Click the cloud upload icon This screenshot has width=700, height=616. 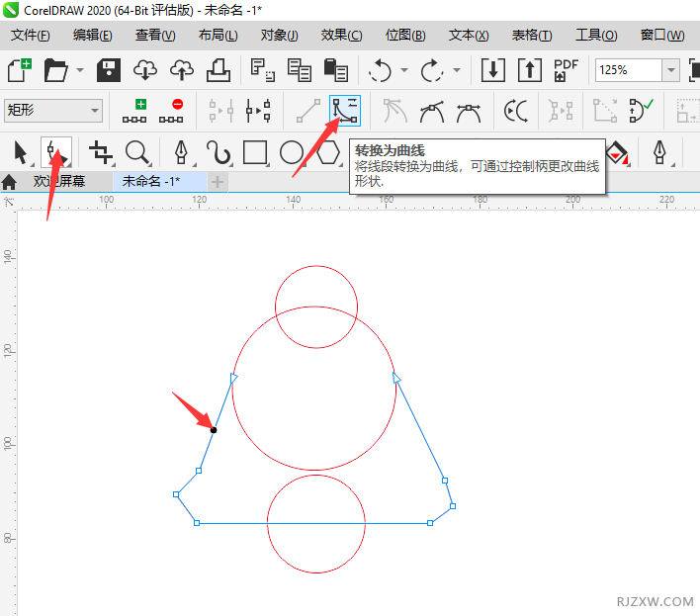coord(182,70)
